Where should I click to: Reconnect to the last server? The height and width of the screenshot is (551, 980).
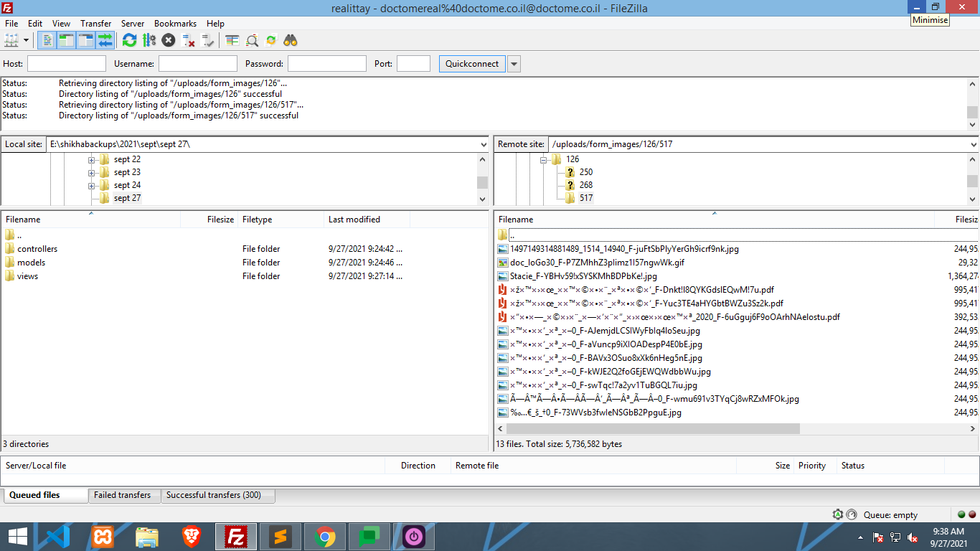[x=208, y=40]
